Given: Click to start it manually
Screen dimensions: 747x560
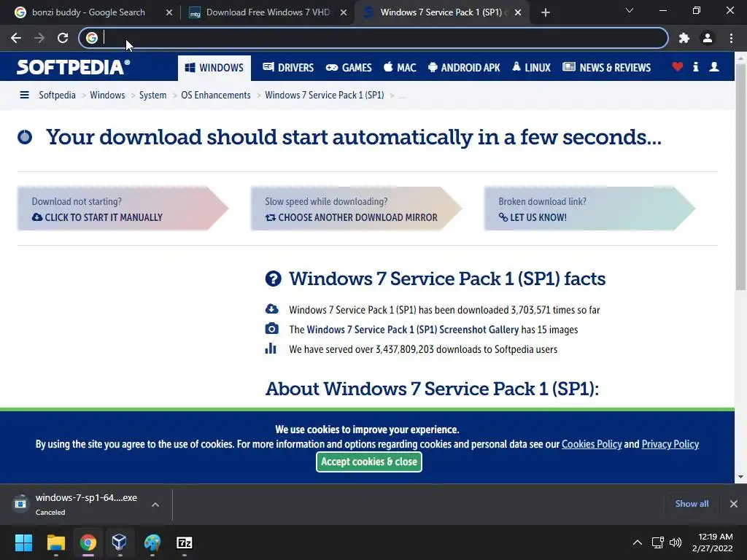Looking at the screenshot, I should click(97, 217).
